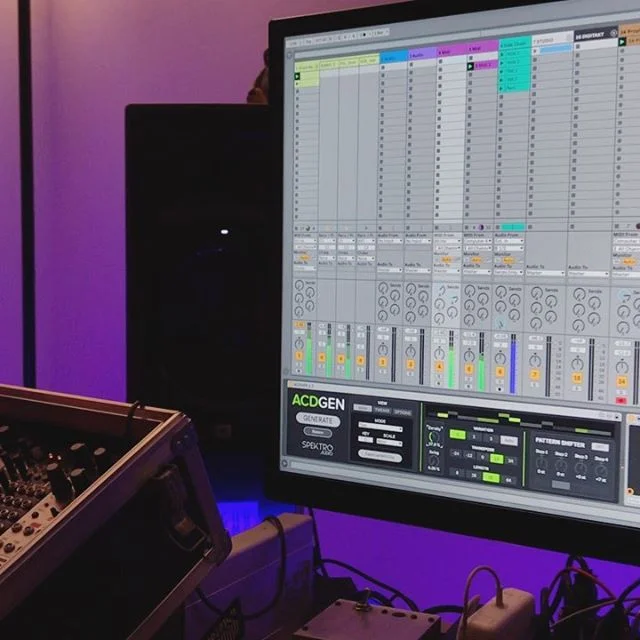
Task: Launch the first clip in teal Side Chain track
Action: [x=502, y=54]
